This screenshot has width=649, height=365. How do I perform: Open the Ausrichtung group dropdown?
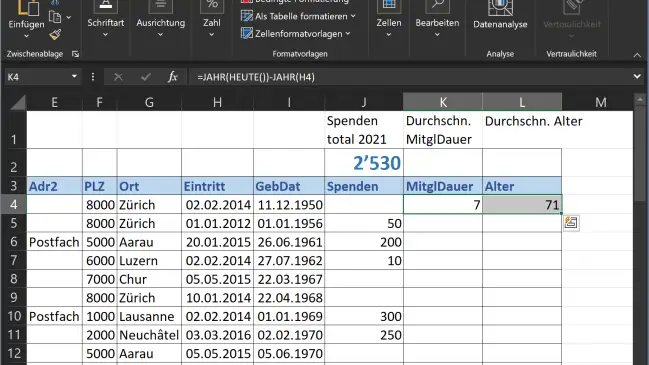click(161, 35)
